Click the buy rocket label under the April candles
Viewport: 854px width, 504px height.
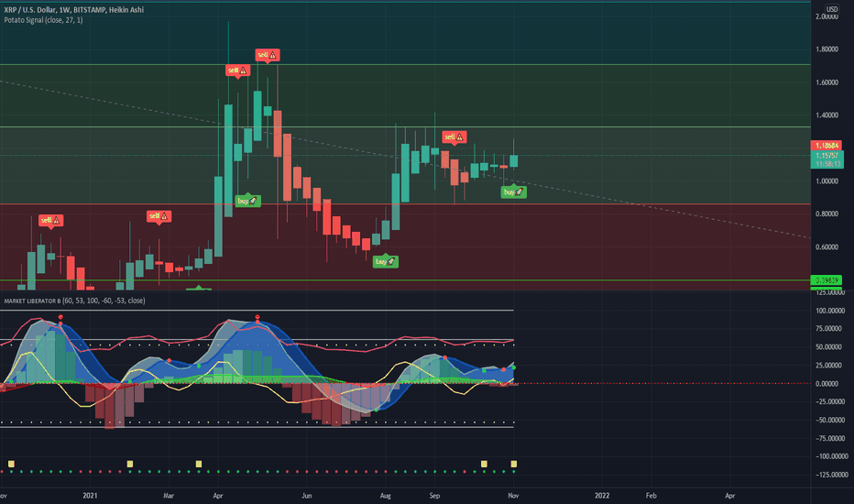(x=247, y=201)
